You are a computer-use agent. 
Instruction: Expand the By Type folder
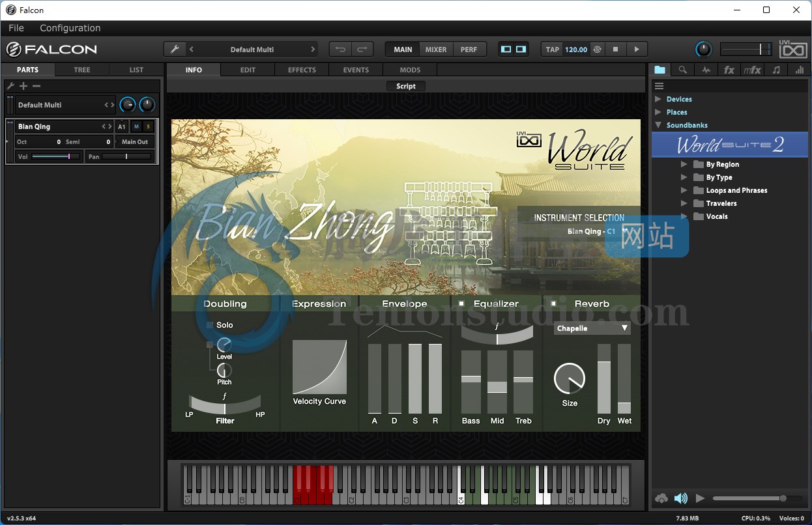pyautogui.click(x=684, y=177)
